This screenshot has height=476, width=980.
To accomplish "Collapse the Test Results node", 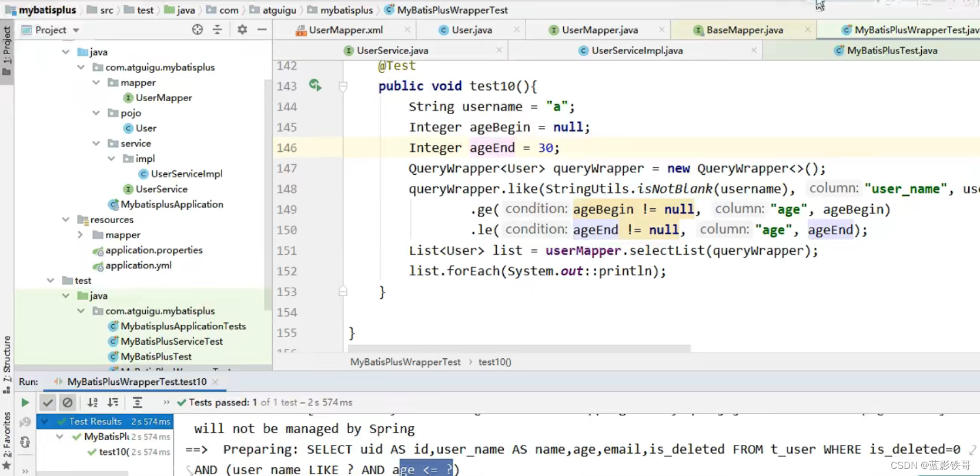I will click(45, 421).
